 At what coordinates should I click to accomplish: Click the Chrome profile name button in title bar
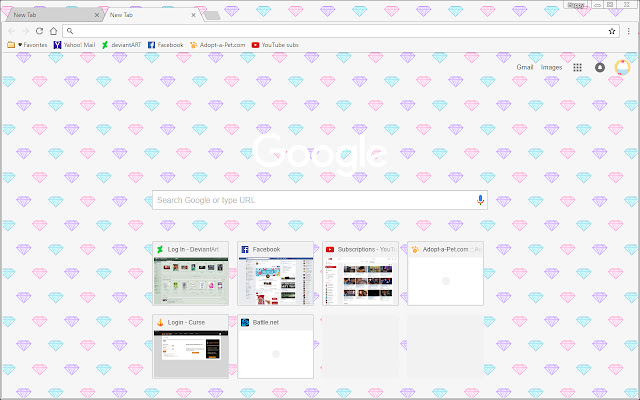click(x=576, y=5)
